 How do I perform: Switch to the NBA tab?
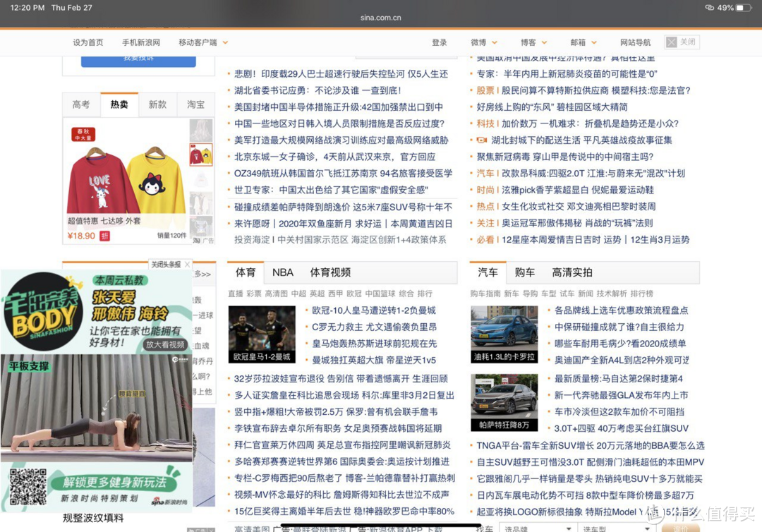click(282, 272)
